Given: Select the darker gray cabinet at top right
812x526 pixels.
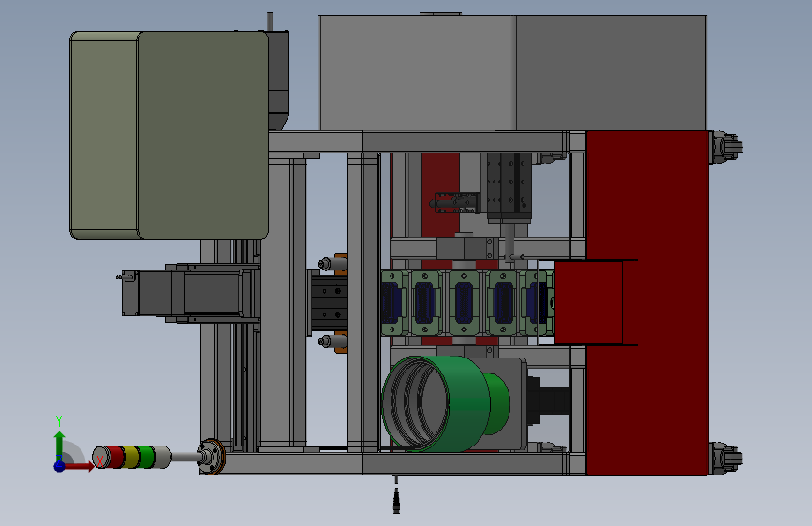Looking at the screenshot, I should coord(611,73).
